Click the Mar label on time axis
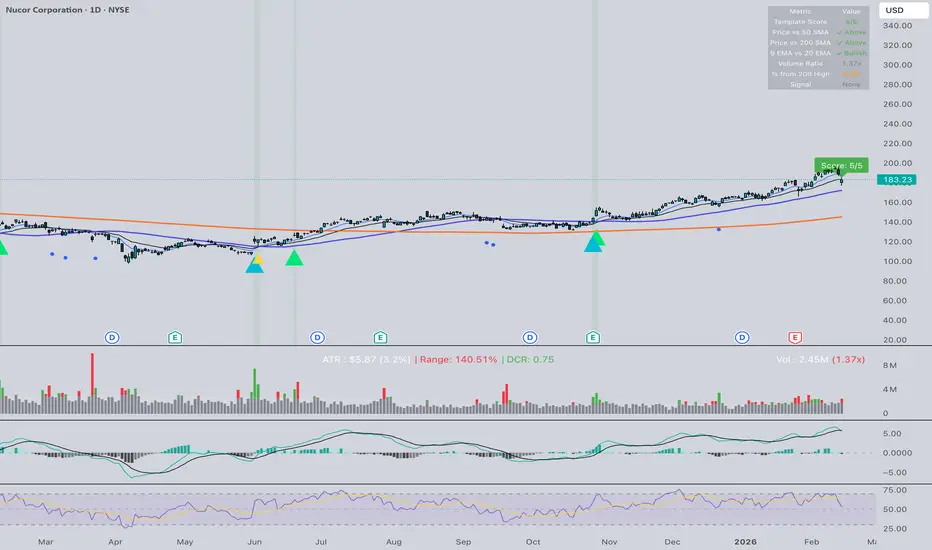932x550 pixels. tap(45, 542)
